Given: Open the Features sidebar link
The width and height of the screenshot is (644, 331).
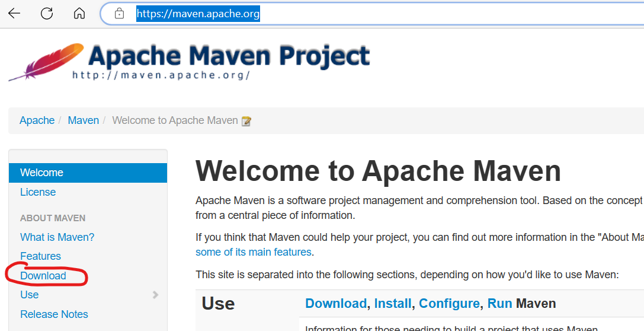Looking at the screenshot, I should click(x=40, y=256).
